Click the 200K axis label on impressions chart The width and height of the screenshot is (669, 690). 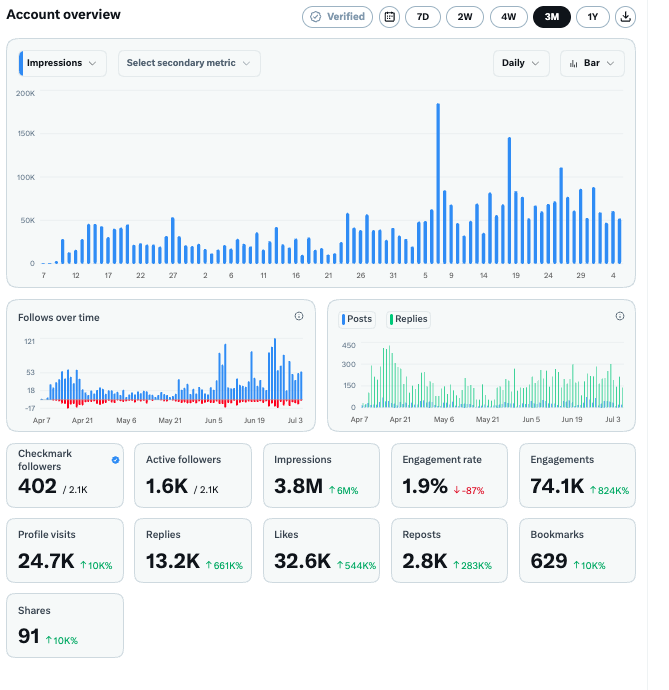[x=25, y=93]
